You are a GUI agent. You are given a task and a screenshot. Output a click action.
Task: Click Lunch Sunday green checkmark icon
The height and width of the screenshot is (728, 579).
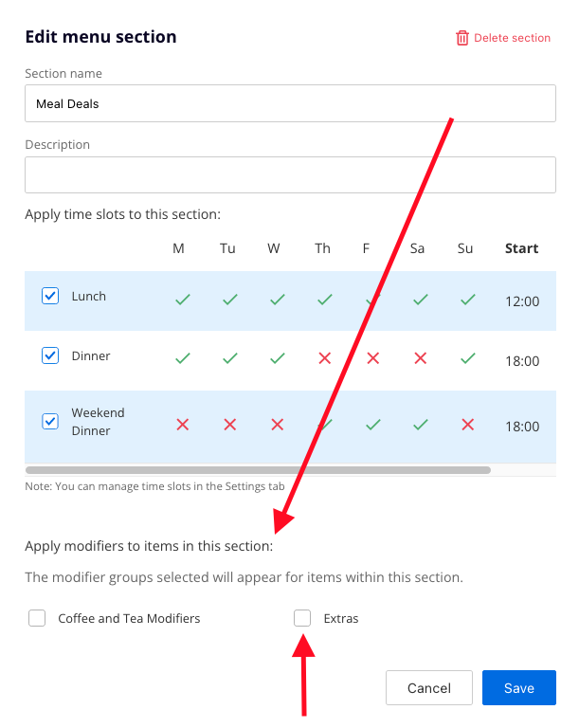467,300
